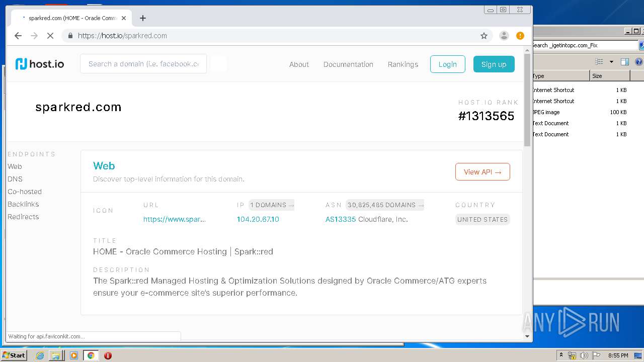Viewport: 644px width, 362px height.
Task: Click the page vertical scrollbar thumb
Action: (527, 99)
